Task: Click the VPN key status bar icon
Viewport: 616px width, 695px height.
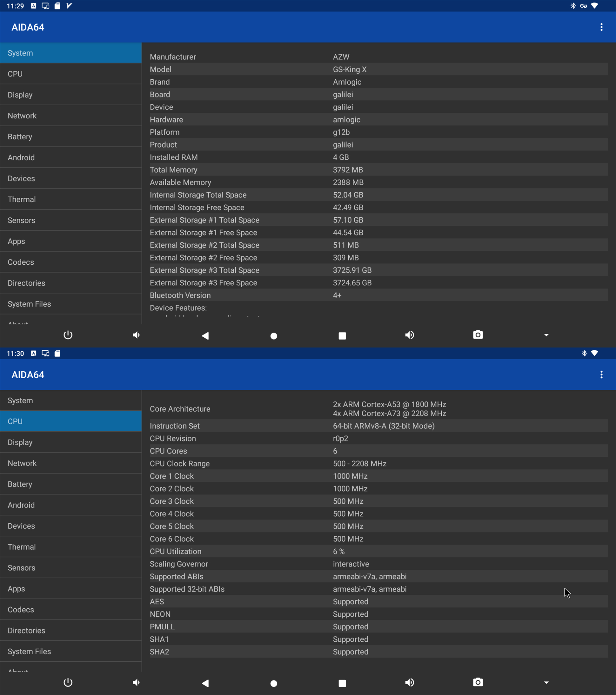Action: [x=584, y=6]
